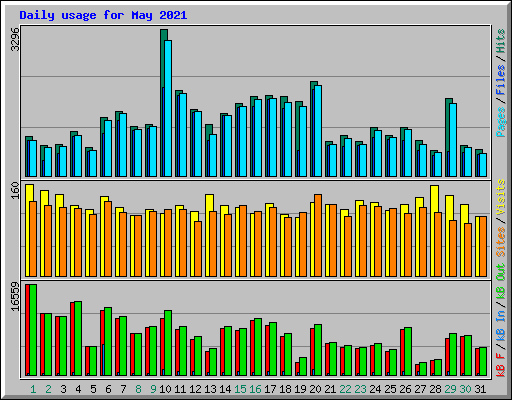Viewport: 512px width, 400px height.
Task: Click the x-axis day label "26"
Action: (x=405, y=389)
